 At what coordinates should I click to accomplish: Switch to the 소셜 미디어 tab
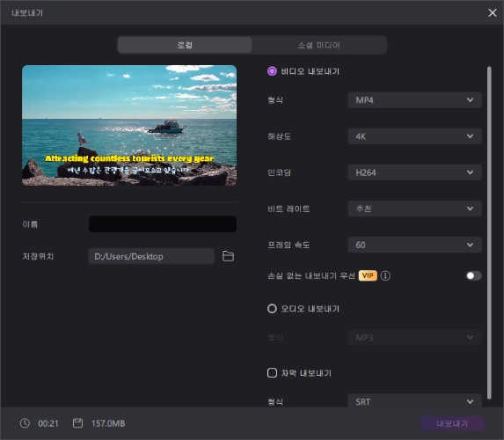(x=319, y=45)
